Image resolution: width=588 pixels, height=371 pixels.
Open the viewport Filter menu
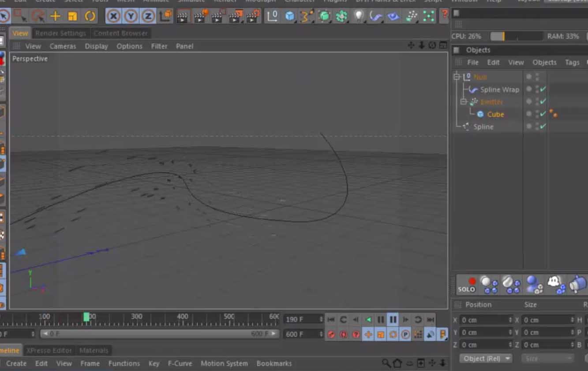(159, 46)
